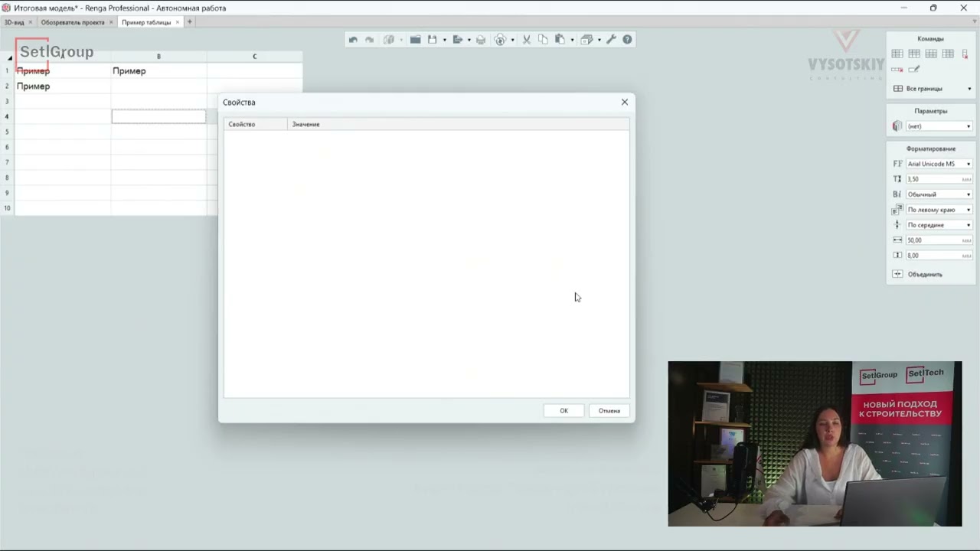
Task: Click the Объединить merge cells button
Action: point(918,274)
